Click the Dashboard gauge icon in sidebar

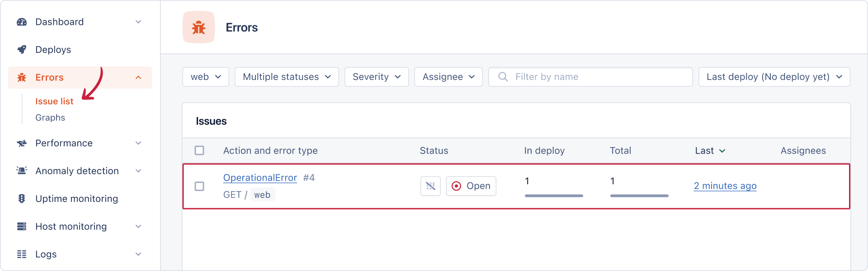tap(22, 22)
